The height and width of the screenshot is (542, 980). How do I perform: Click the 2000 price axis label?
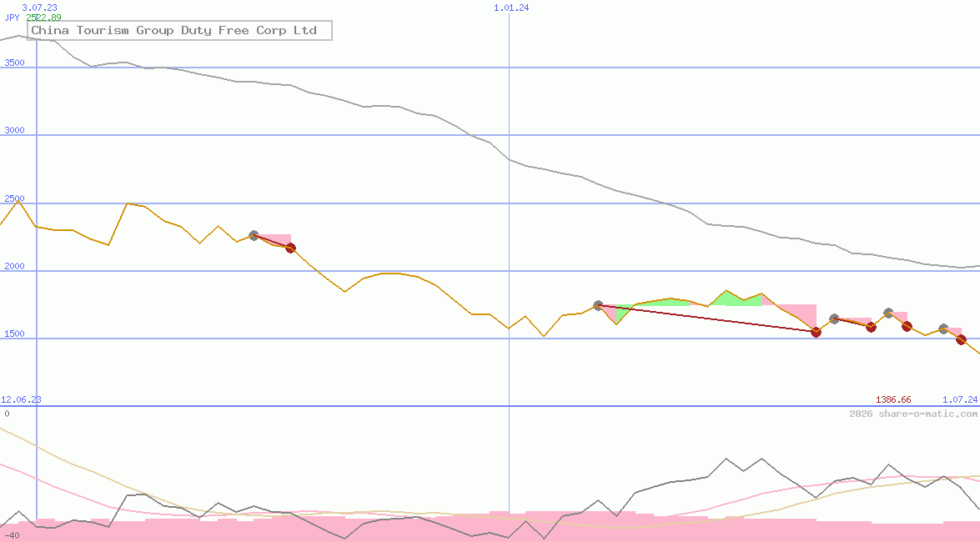(x=14, y=266)
